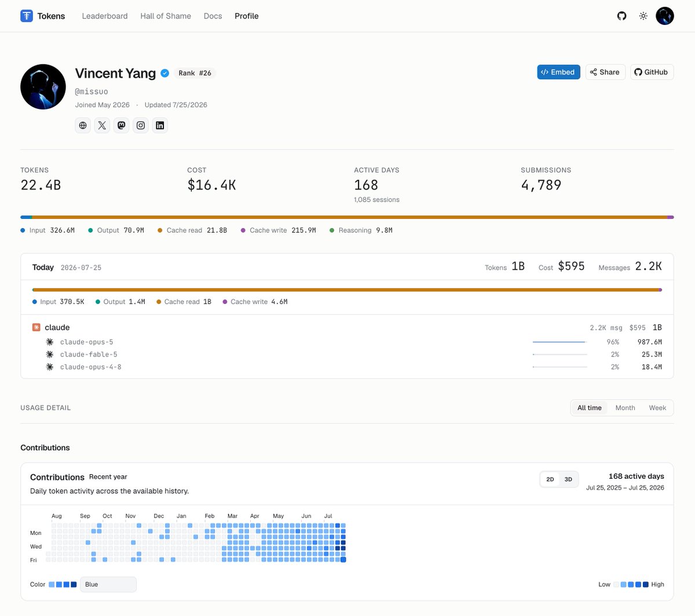Click the claude-fable-5 usage bar
The width and height of the screenshot is (695, 616).
coord(559,354)
